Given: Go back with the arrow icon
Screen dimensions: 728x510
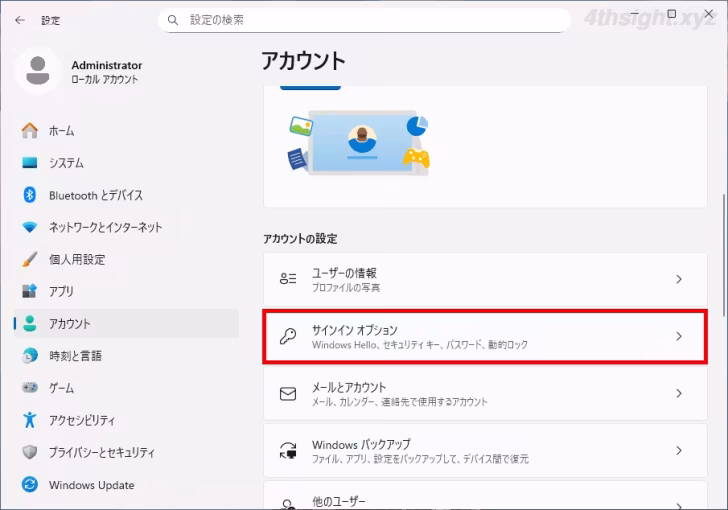Looking at the screenshot, I should point(20,20).
